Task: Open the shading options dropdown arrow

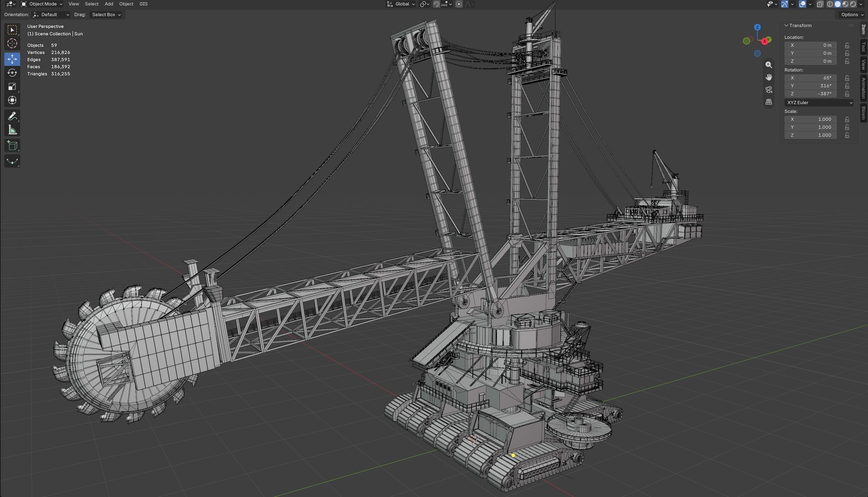Action: pyautogui.click(x=861, y=4)
